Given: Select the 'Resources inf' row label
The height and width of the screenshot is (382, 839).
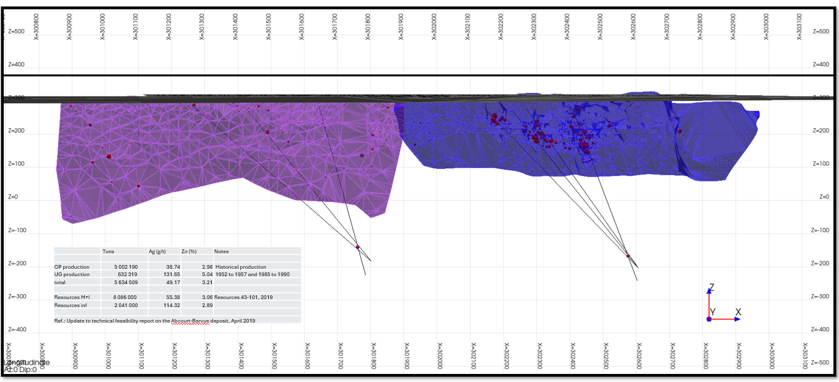Looking at the screenshot, I should pos(71,305).
